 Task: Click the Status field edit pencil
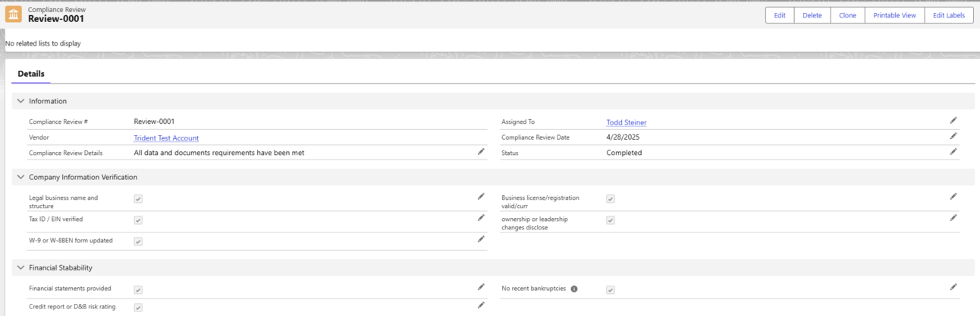click(x=953, y=151)
